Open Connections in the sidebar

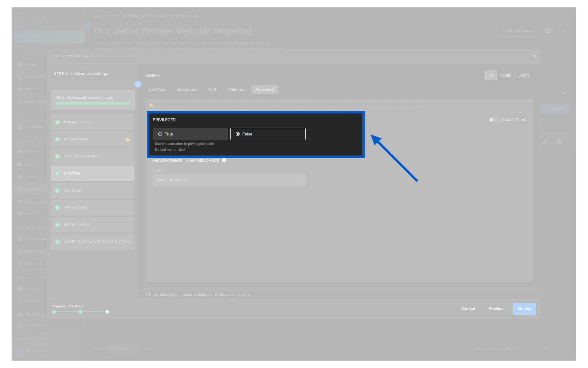31,264
